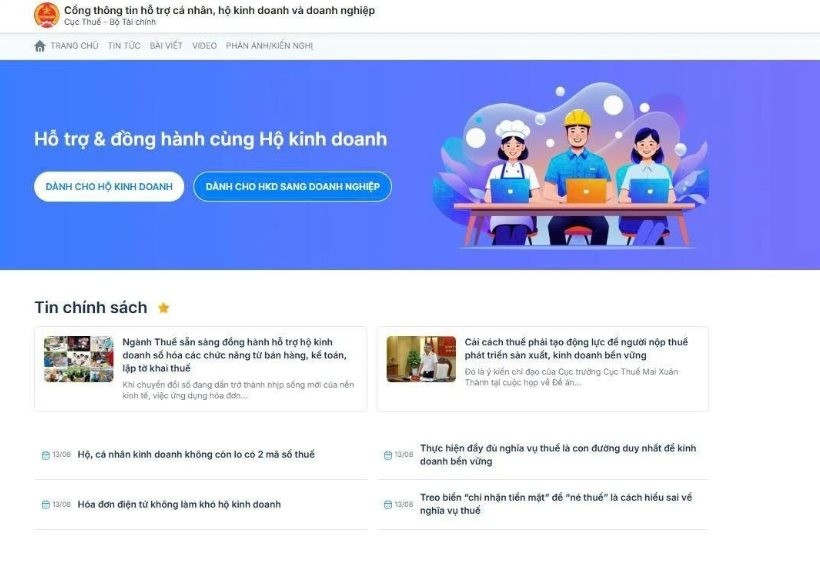This screenshot has width=820, height=571.
Task: Open Hộ, cá nhân kinh doanh 2 mã số thuế
Action: [x=196, y=454]
